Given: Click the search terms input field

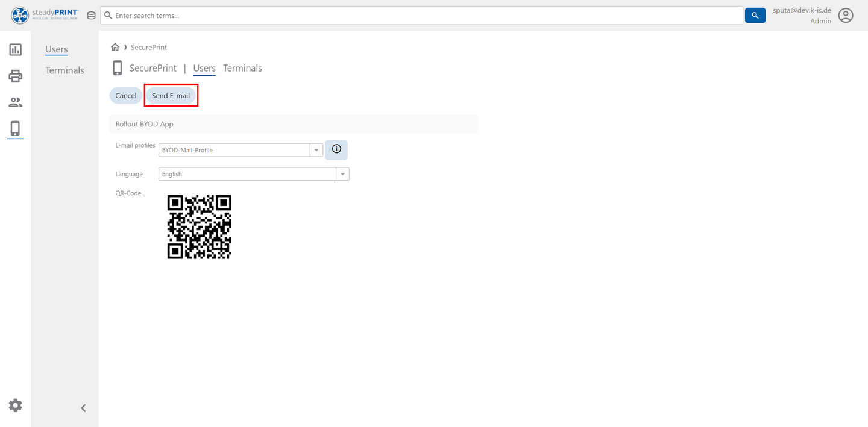Looking at the screenshot, I should [422, 16].
